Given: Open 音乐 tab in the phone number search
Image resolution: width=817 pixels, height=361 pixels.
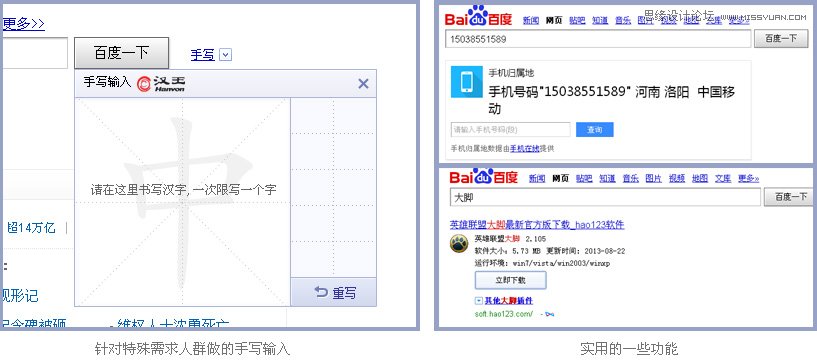Looking at the screenshot, I should (623, 20).
